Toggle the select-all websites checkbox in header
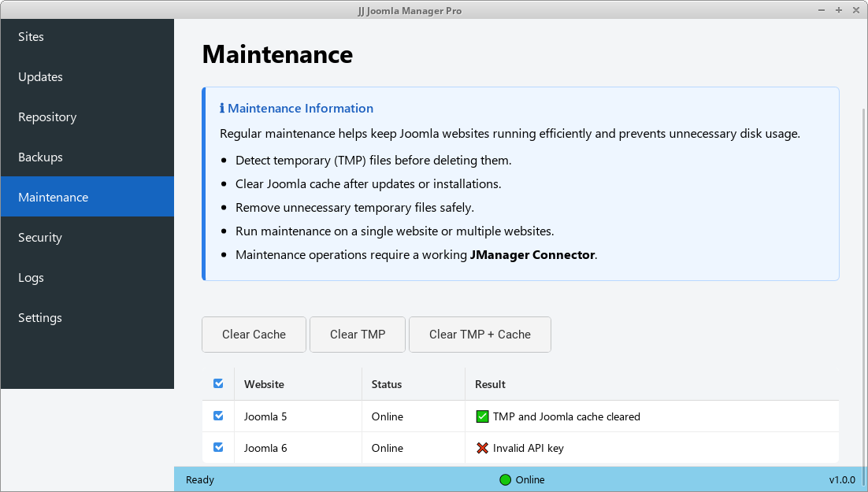The height and width of the screenshot is (492, 868). (x=218, y=383)
